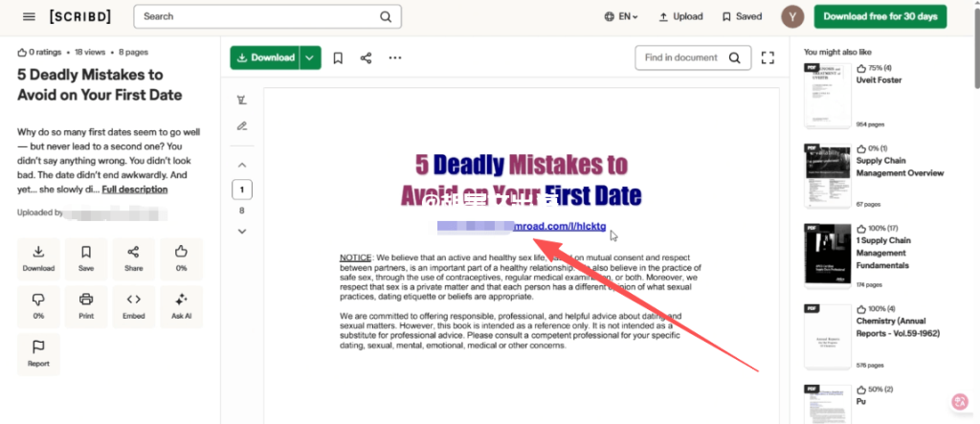Open Saved items in the header
Image resolution: width=980 pixels, height=424 pixels.
(x=742, y=17)
